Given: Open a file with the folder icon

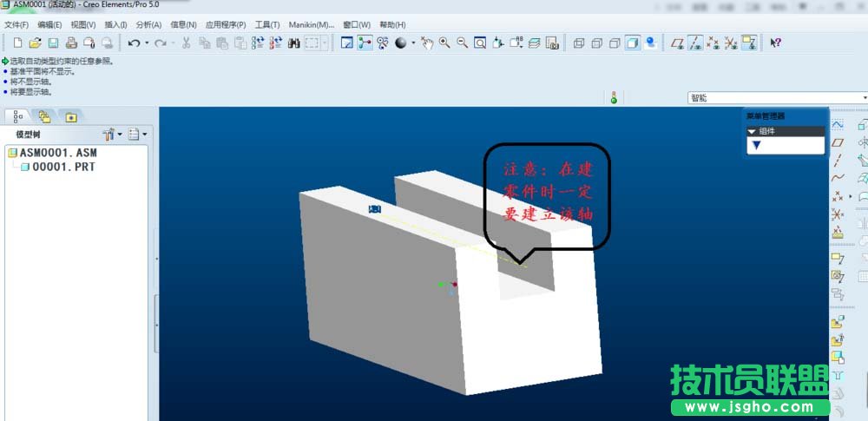Looking at the screenshot, I should (x=35, y=43).
